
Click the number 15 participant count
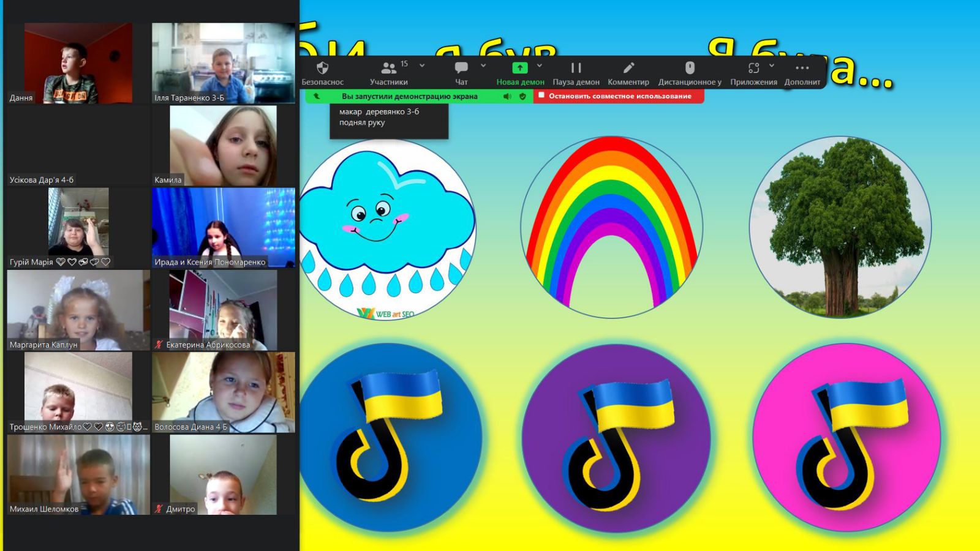tap(404, 64)
